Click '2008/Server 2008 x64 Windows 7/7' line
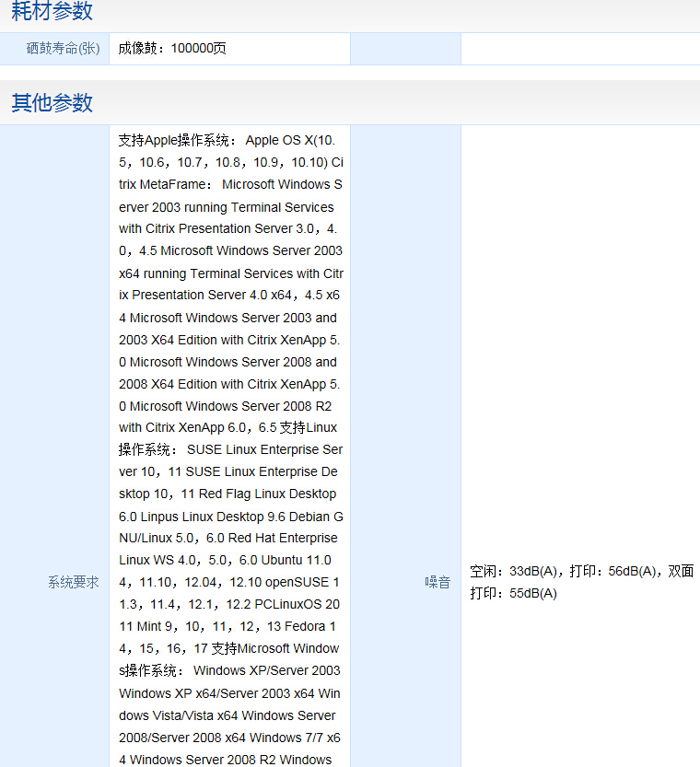Image resolution: width=700 pixels, height=767 pixels. click(x=229, y=738)
